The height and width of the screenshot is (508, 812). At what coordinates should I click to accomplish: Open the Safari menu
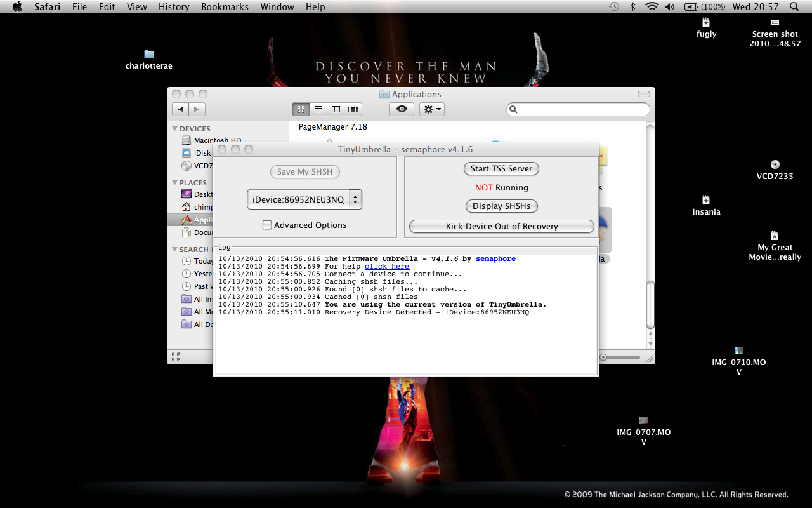pos(48,7)
